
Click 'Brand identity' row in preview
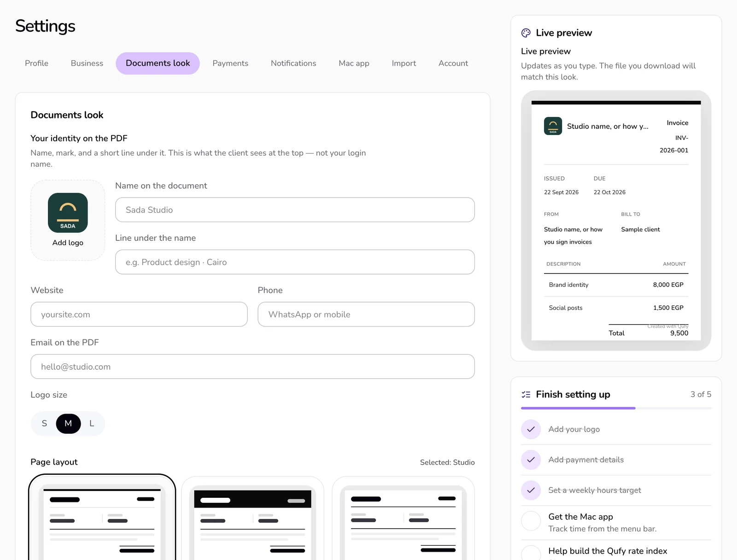(616, 285)
